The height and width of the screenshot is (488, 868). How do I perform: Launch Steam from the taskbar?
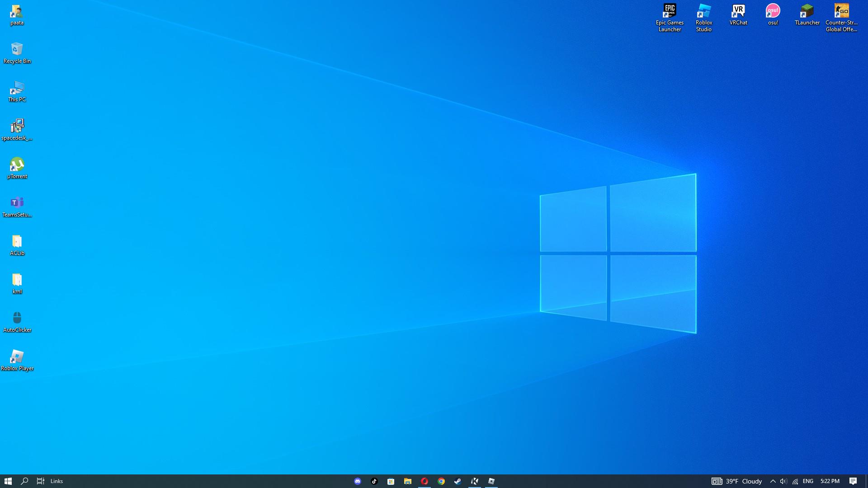tap(458, 481)
